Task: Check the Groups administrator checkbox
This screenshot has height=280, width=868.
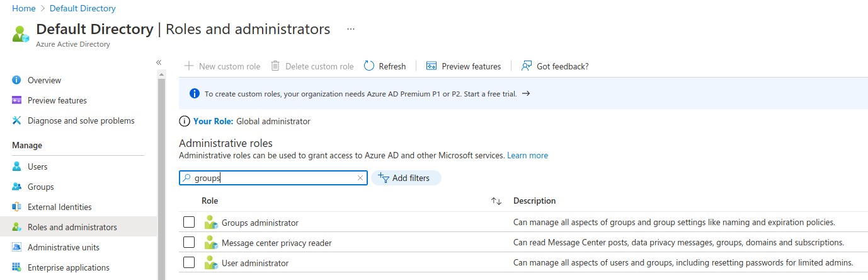Action: coord(189,222)
